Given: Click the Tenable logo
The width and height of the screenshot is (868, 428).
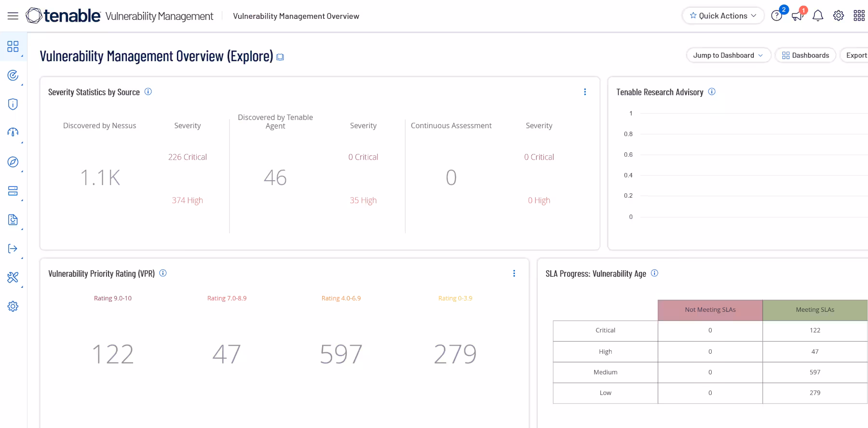Looking at the screenshot, I should point(63,15).
